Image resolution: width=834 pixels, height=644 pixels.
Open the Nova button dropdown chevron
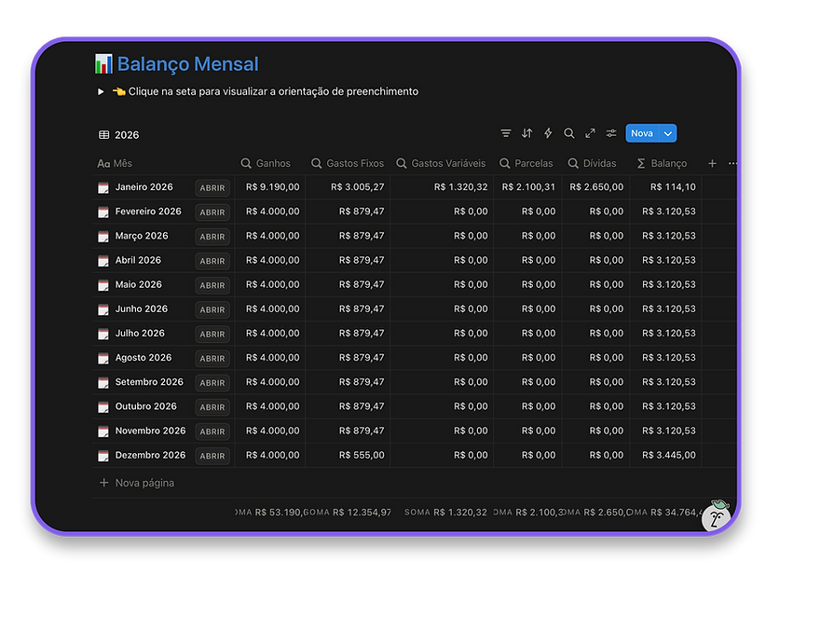click(x=667, y=133)
